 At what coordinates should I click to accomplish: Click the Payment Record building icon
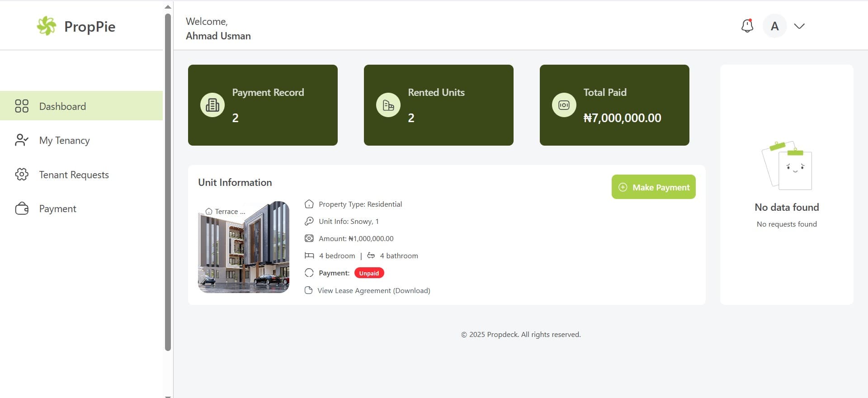pos(212,105)
